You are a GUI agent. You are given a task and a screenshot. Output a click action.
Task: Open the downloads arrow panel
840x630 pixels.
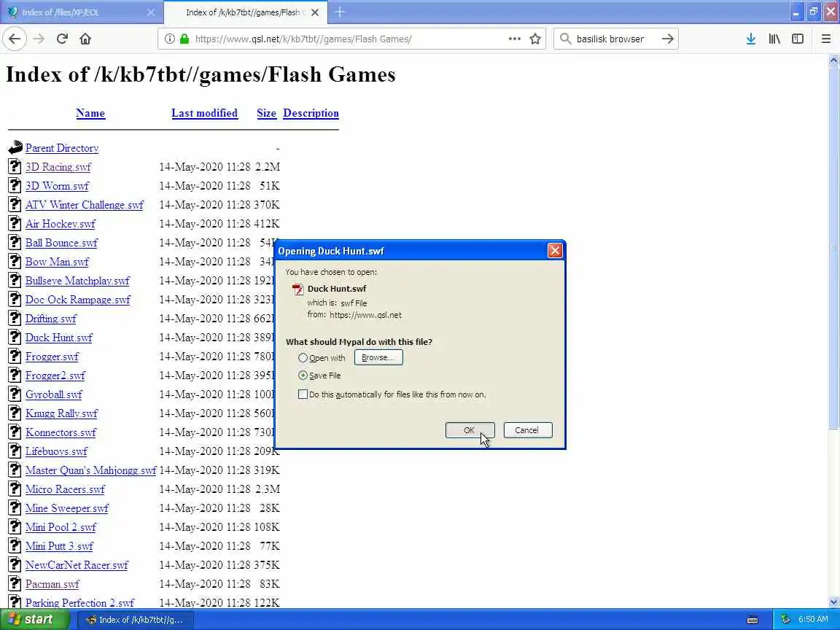point(750,39)
